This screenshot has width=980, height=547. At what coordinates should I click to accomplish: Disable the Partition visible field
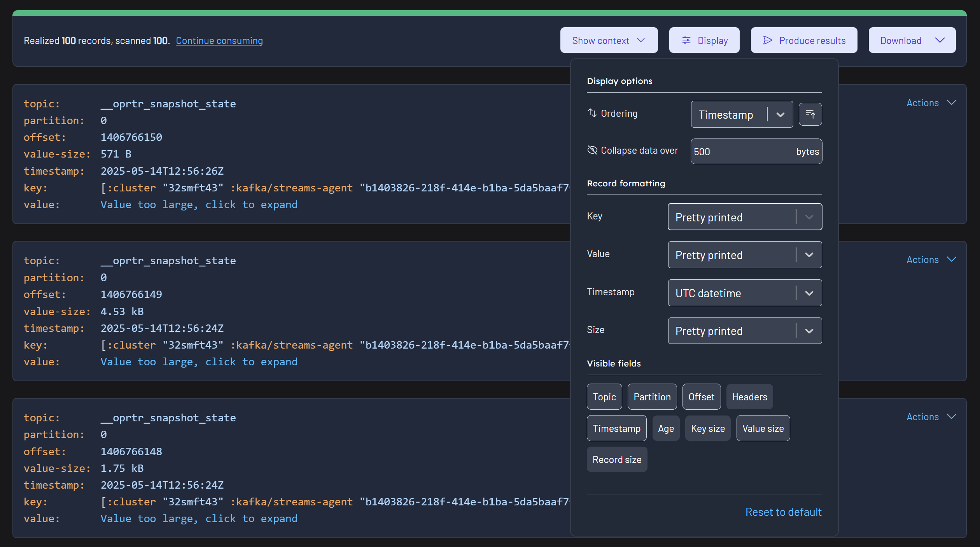652,397
